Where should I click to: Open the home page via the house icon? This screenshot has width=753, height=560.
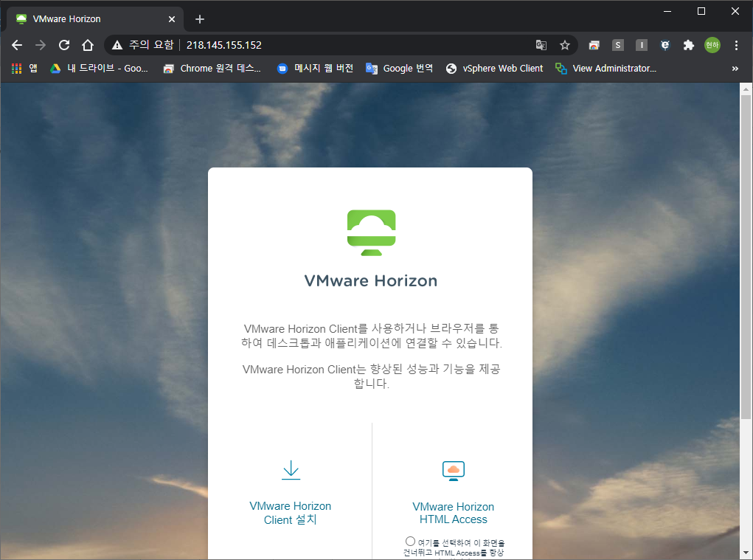(x=88, y=45)
